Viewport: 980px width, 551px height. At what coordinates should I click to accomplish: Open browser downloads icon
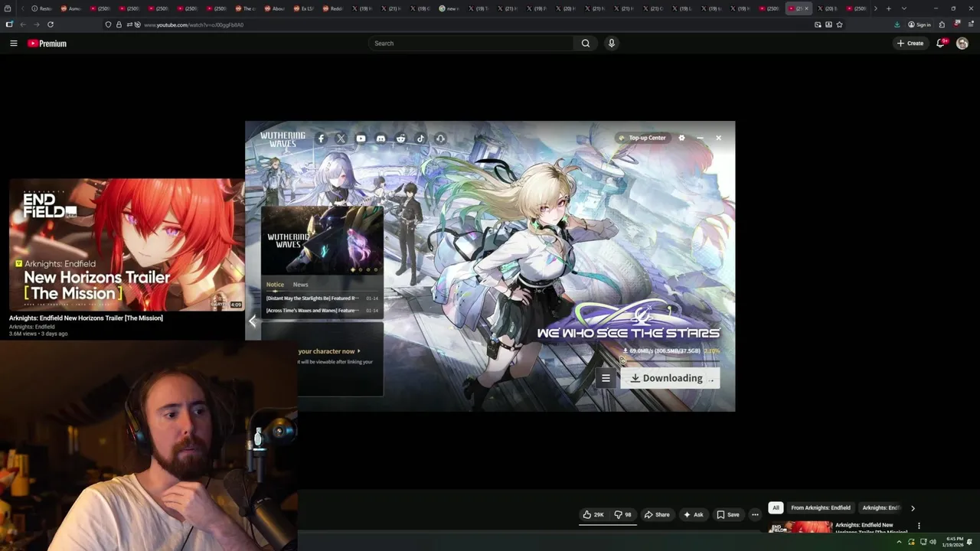click(x=897, y=24)
